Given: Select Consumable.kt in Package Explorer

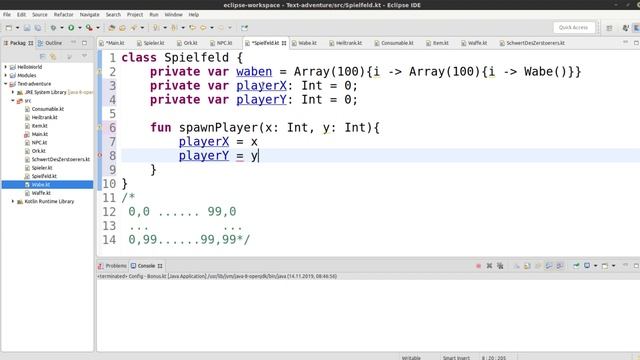Looking at the screenshot, I should (48, 109).
